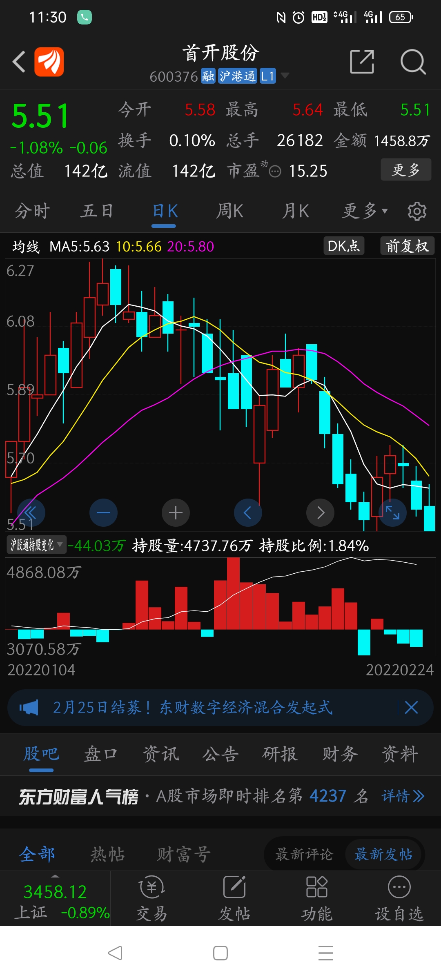Tap current price 5.51
Screen dimensions: 441x980
tap(40, 116)
